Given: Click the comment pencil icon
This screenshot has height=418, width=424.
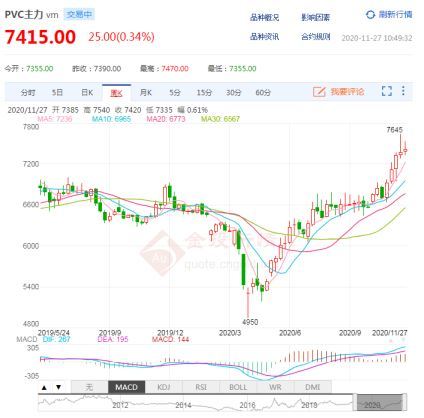Looking at the screenshot, I should (319, 91).
